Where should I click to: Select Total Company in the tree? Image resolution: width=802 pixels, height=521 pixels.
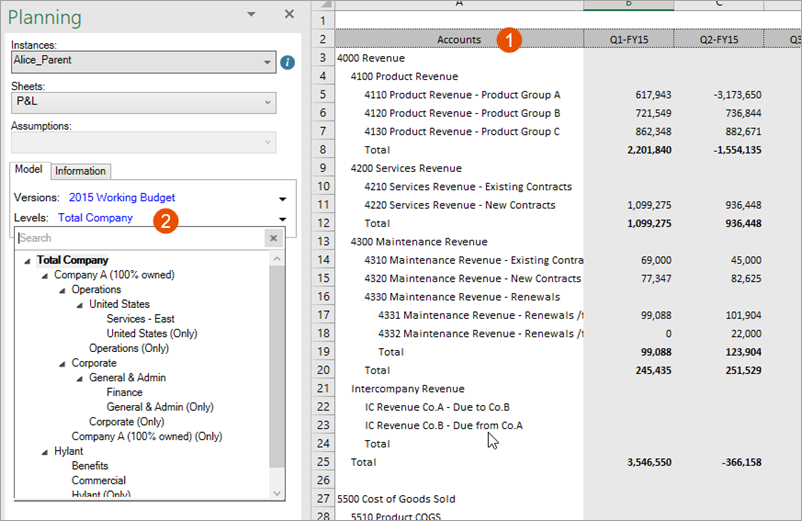[73, 260]
